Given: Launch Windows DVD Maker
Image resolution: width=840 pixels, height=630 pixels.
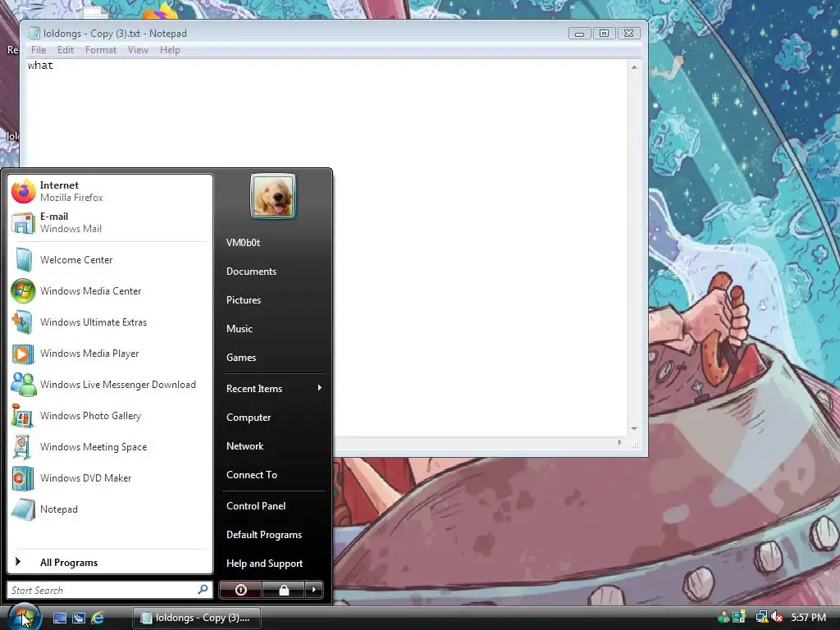Looking at the screenshot, I should pyautogui.click(x=109, y=478).
